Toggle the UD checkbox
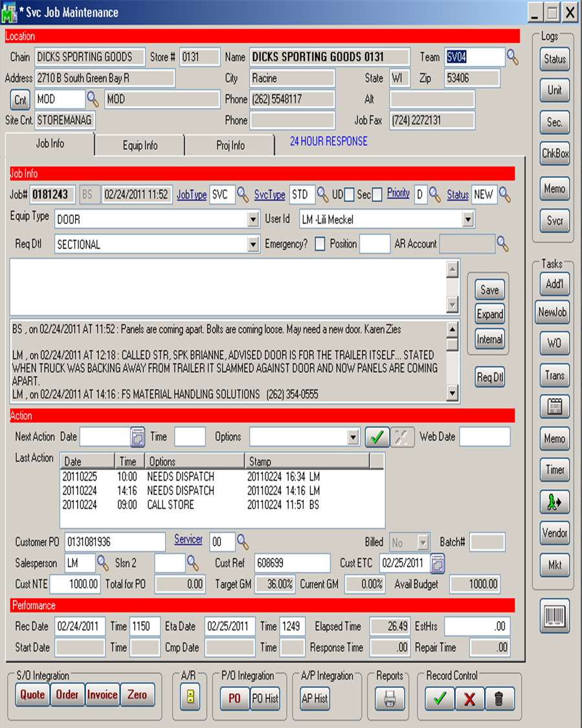The height and width of the screenshot is (728, 582). (350, 195)
